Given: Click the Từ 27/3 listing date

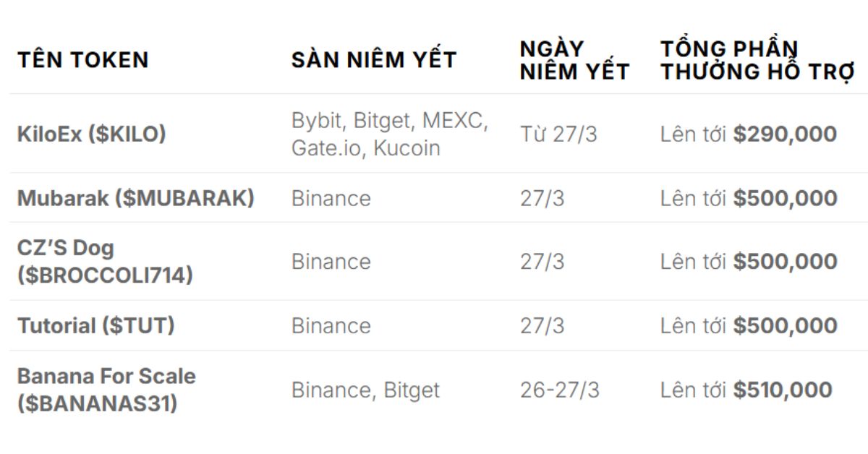Looking at the screenshot, I should pos(558,134).
